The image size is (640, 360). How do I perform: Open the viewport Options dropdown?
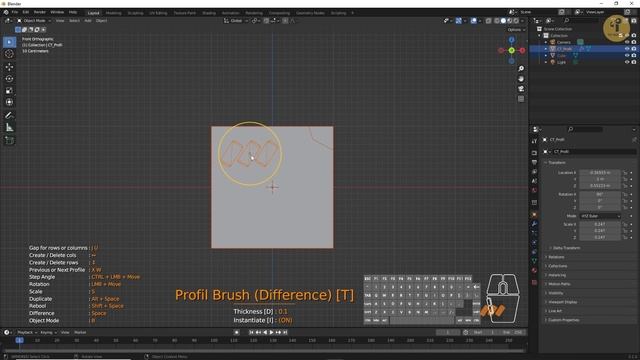(516, 30)
